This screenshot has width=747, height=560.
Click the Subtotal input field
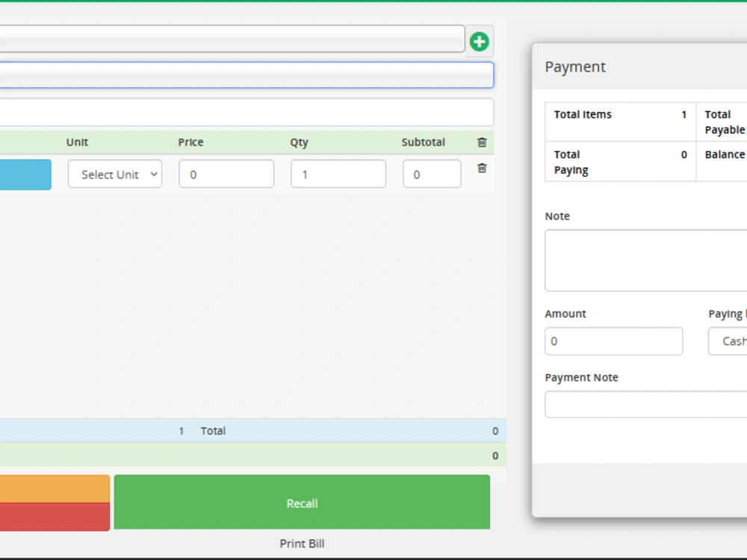click(432, 174)
